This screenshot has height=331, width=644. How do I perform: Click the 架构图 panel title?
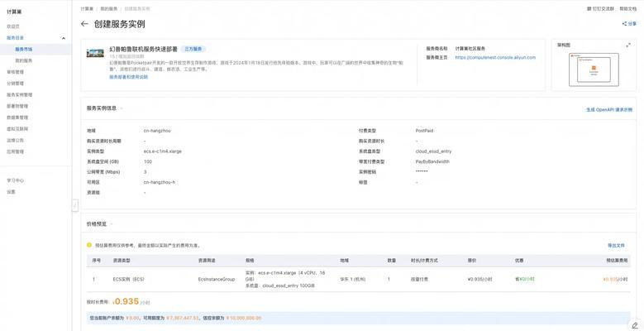tap(564, 46)
